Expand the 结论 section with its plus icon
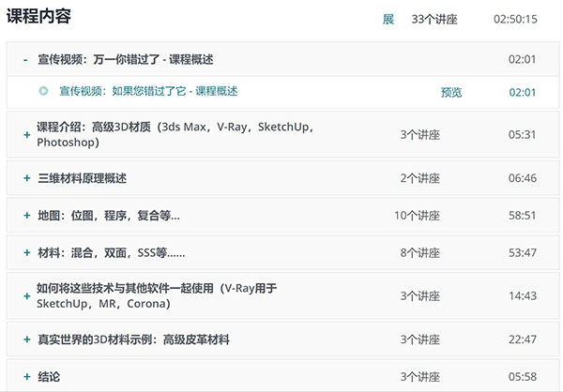Viewport: 563px width, 392px height. tap(26, 376)
